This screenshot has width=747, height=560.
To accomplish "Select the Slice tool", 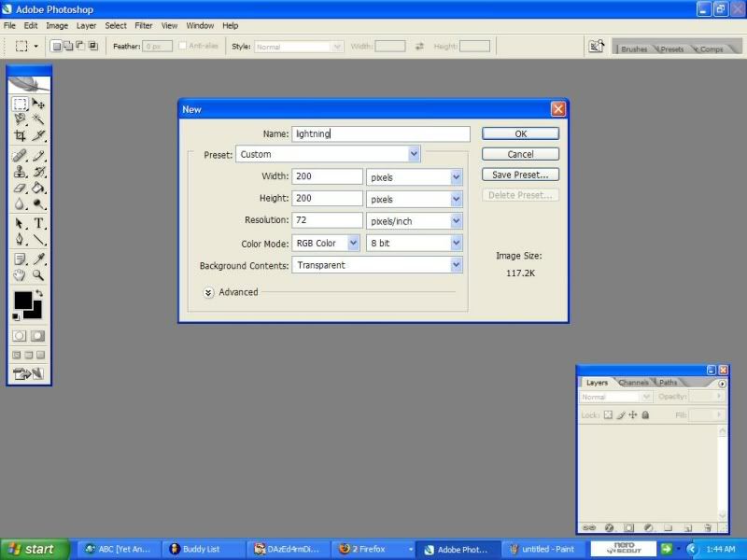I will pos(38,135).
